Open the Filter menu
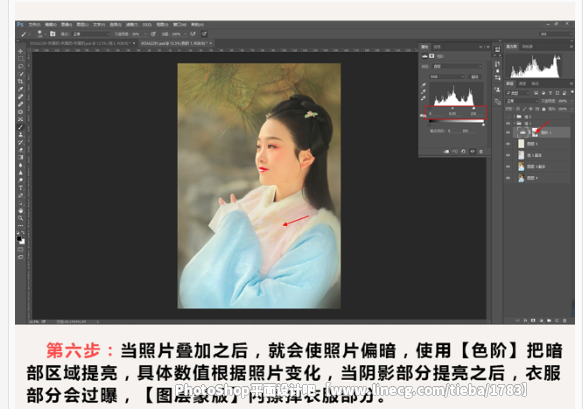The width and height of the screenshot is (583, 409). click(x=132, y=25)
